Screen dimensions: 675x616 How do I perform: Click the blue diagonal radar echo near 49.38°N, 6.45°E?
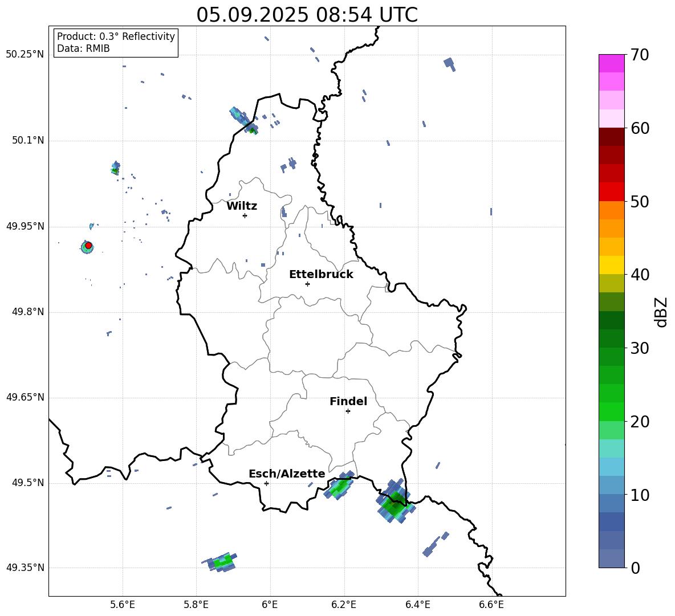436,544
